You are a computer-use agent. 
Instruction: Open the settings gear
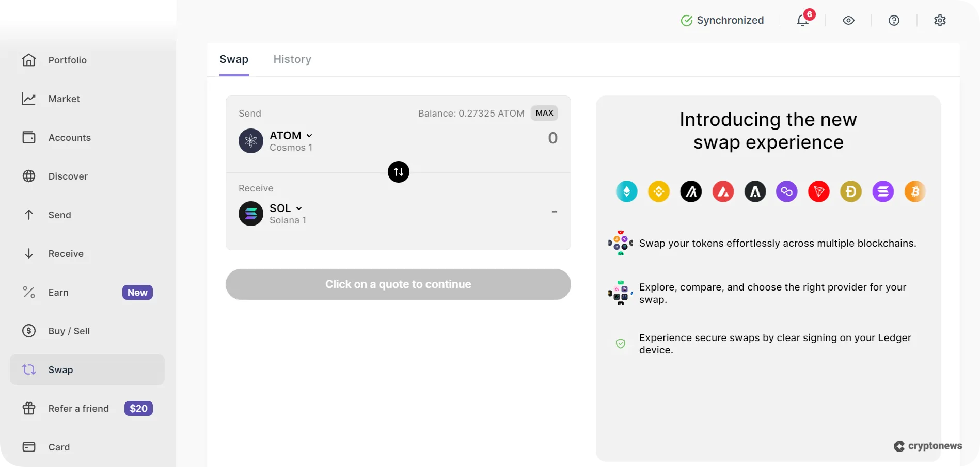[x=940, y=20]
